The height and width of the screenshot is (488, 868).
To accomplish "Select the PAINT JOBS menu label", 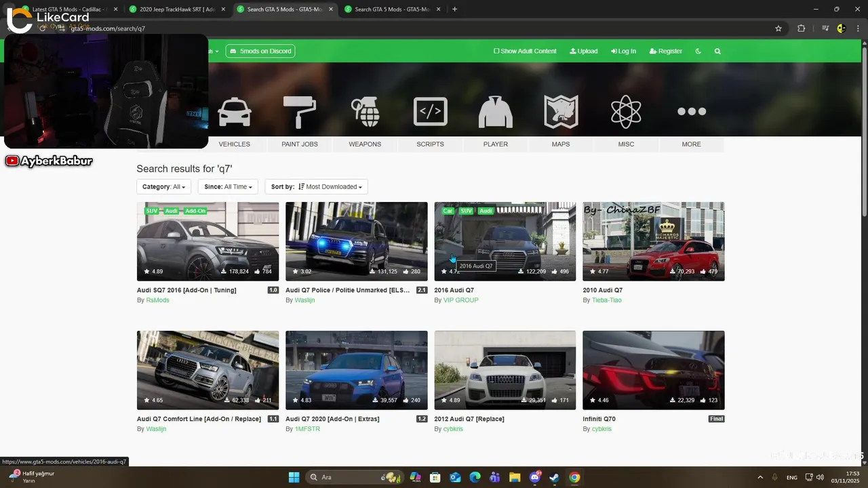I will click(x=300, y=144).
